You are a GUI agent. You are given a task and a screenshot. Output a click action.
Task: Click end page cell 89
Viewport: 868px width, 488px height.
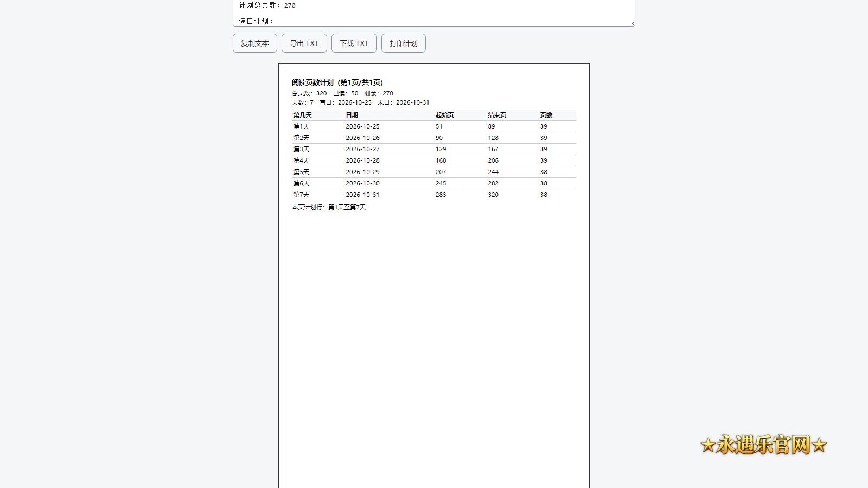click(x=492, y=126)
